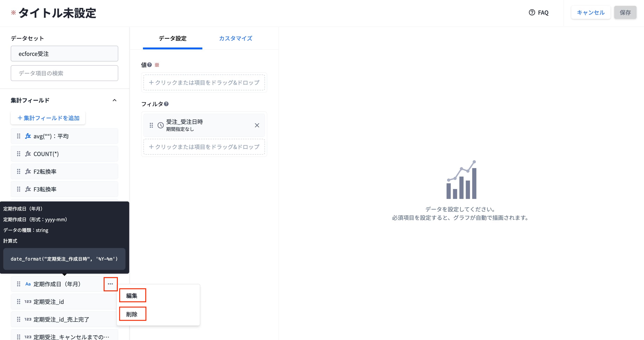Click the help icon next to フィルタ

[166, 104]
